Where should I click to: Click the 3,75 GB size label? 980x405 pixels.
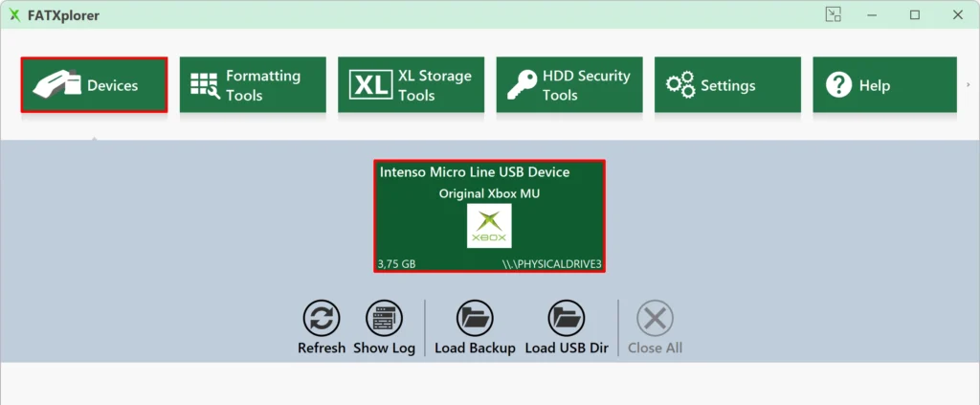point(397,264)
